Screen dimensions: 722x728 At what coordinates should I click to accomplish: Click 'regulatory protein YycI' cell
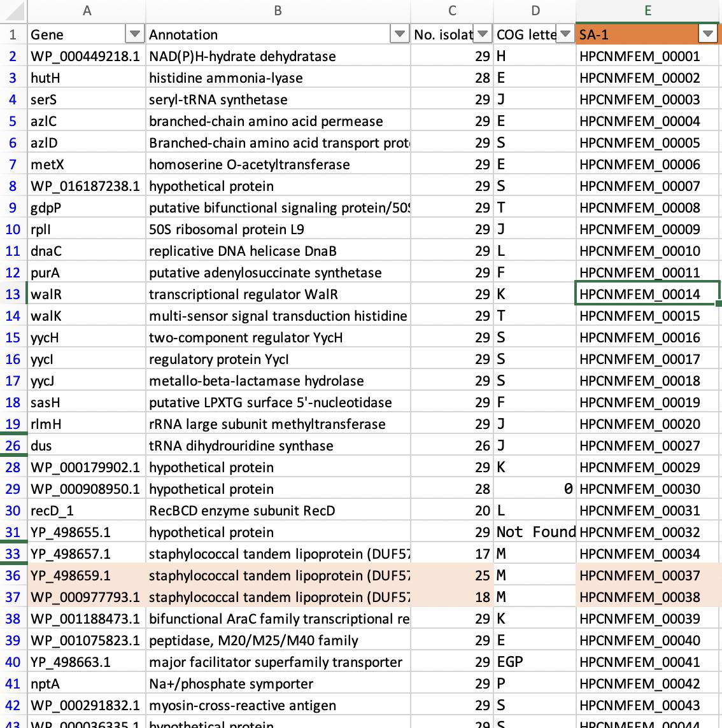tap(278, 360)
